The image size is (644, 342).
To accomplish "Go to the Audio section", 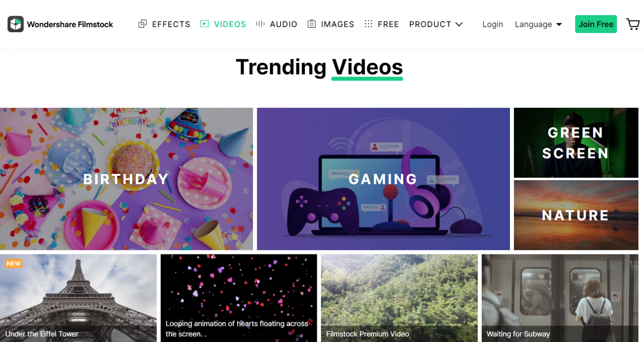I will click(x=283, y=24).
